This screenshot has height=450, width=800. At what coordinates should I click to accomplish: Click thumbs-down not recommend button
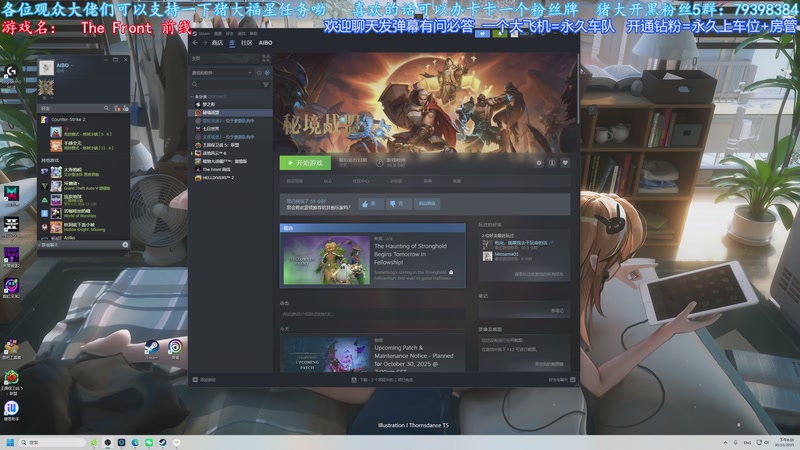click(x=398, y=204)
